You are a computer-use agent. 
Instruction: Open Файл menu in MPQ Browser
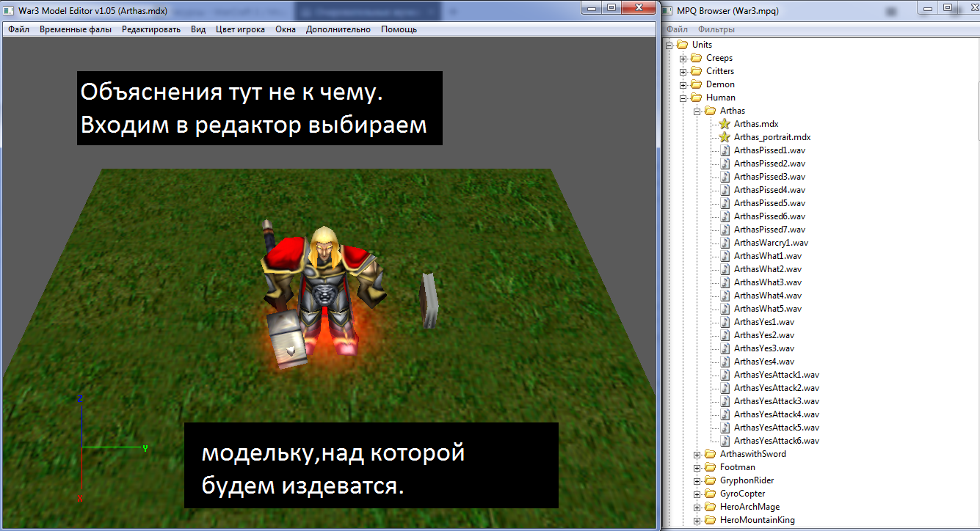[677, 29]
